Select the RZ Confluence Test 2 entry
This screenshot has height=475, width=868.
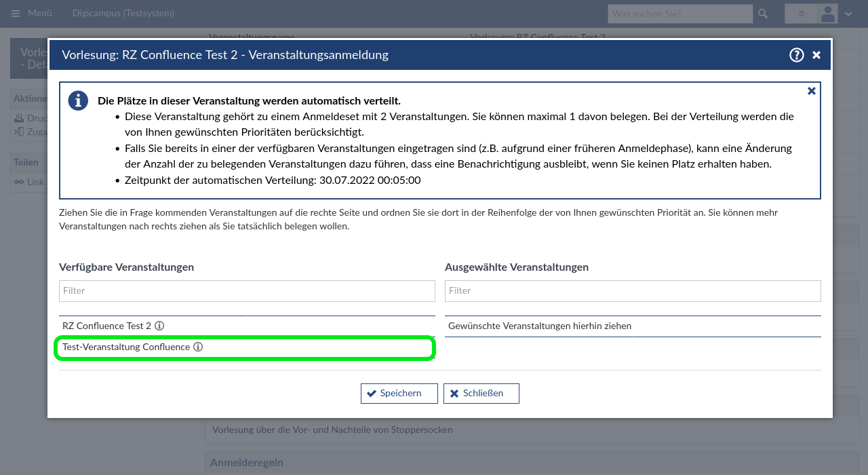(x=106, y=326)
